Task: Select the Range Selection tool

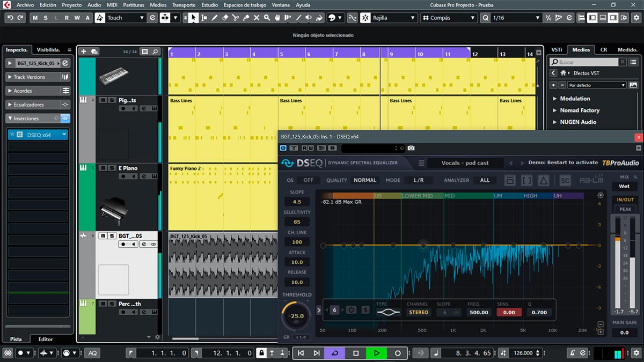Action: coord(203,18)
